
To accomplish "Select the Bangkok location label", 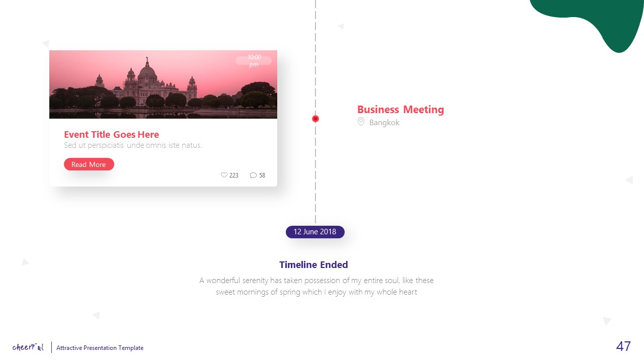I will click(384, 122).
